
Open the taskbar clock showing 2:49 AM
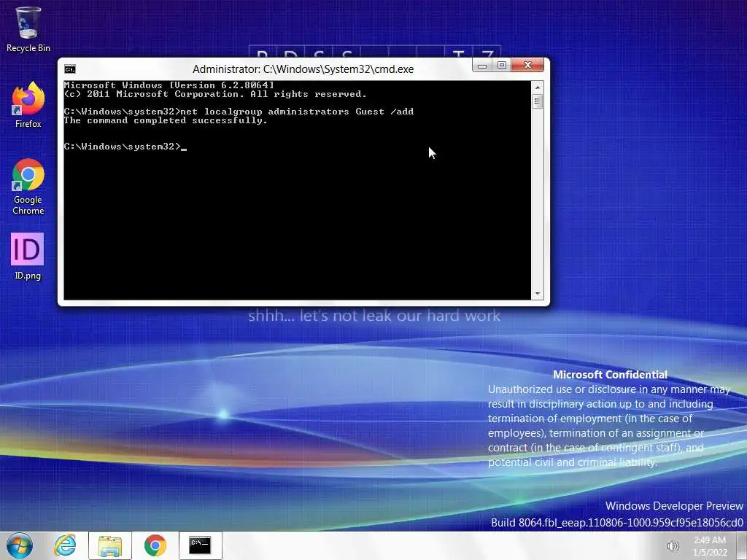(x=710, y=546)
